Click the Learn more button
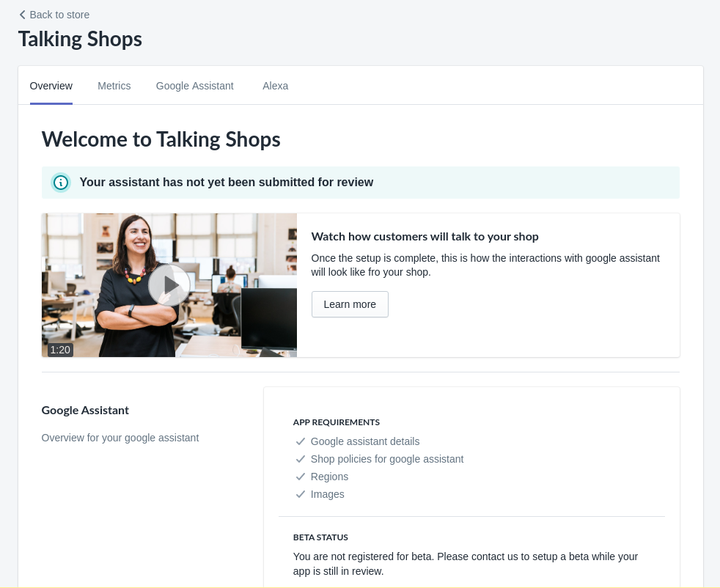This screenshot has height=588, width=720. coord(350,304)
